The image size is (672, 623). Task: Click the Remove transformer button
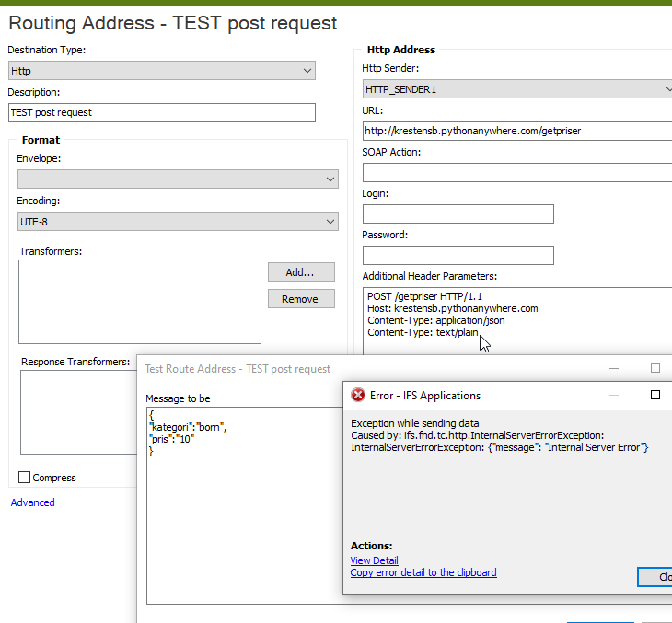tap(301, 299)
